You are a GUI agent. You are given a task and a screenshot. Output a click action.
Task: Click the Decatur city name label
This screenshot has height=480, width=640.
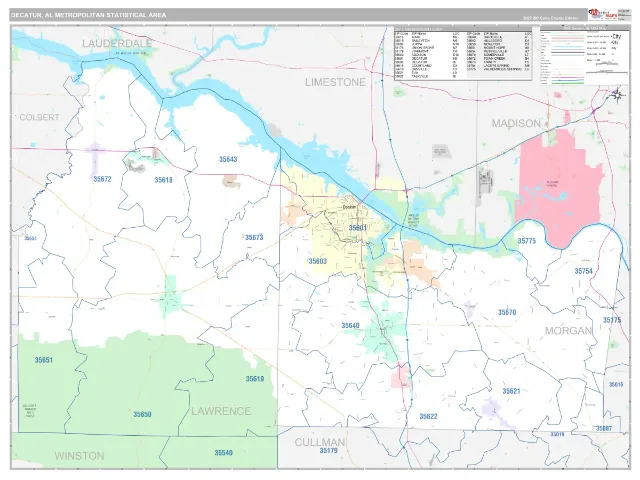point(349,207)
